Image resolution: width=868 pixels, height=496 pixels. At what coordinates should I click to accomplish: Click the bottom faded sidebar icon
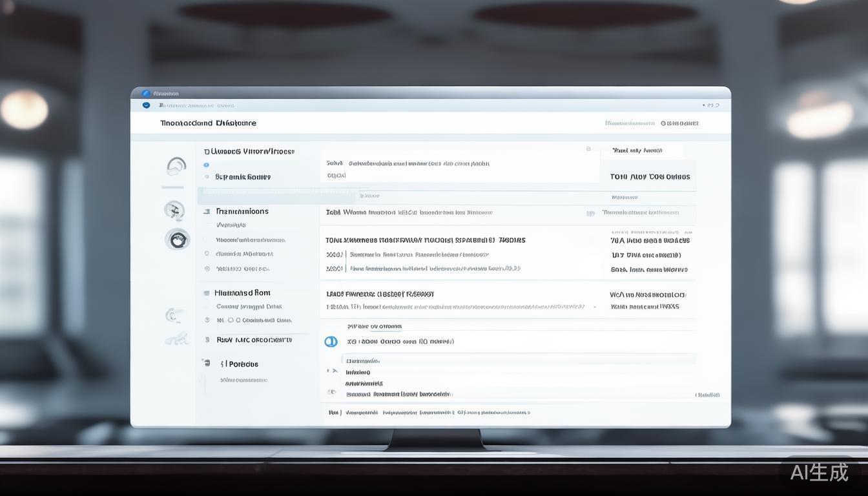(176, 339)
